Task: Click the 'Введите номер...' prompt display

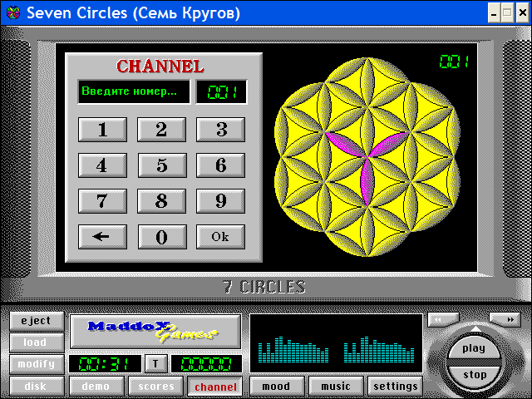Action: pyautogui.click(x=134, y=92)
